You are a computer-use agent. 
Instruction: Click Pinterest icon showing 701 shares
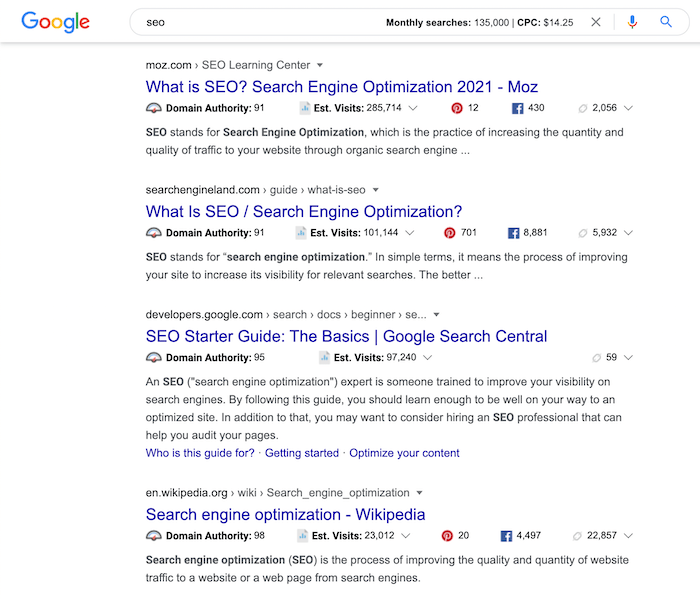(450, 233)
